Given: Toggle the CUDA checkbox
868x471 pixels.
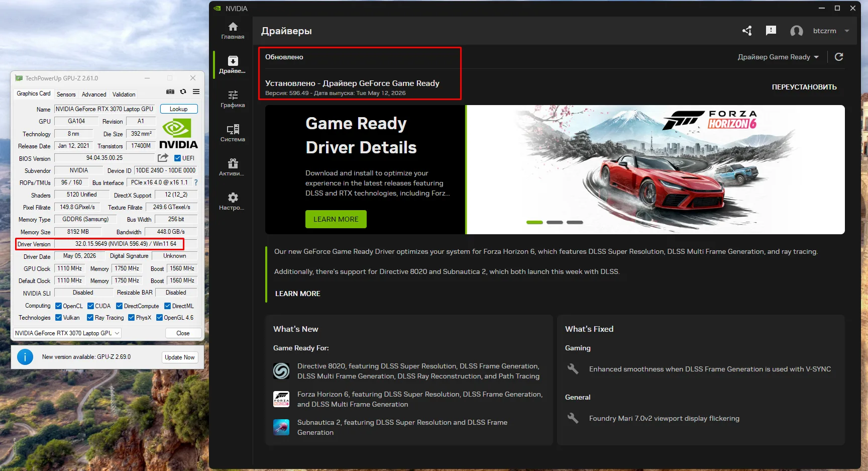Looking at the screenshot, I should [x=90, y=306].
